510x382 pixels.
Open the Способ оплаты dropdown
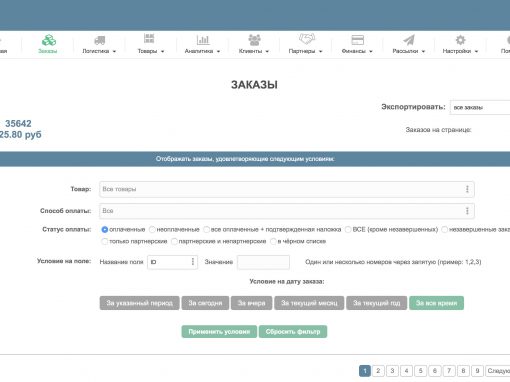pyautogui.click(x=287, y=211)
